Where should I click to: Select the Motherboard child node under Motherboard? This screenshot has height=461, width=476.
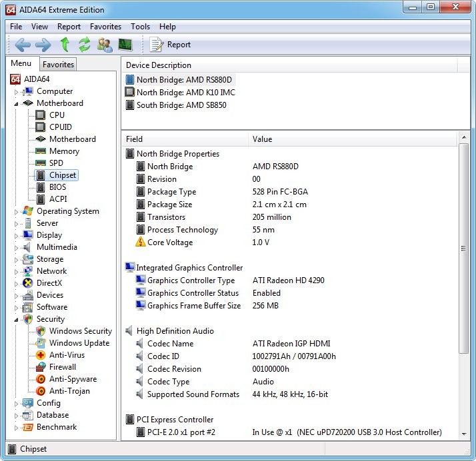73,139
